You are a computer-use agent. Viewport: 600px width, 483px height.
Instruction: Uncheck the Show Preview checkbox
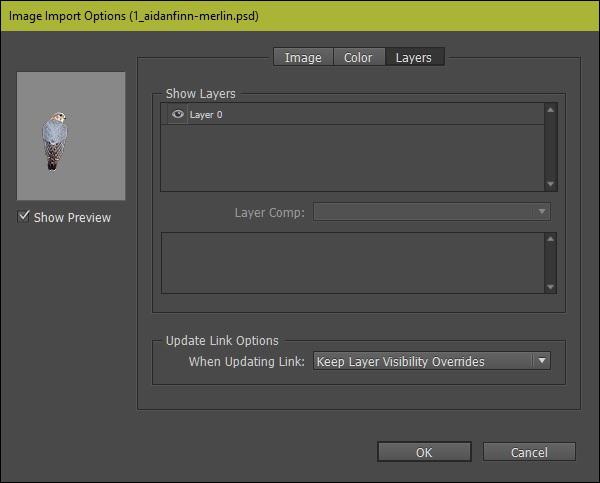tap(24, 217)
